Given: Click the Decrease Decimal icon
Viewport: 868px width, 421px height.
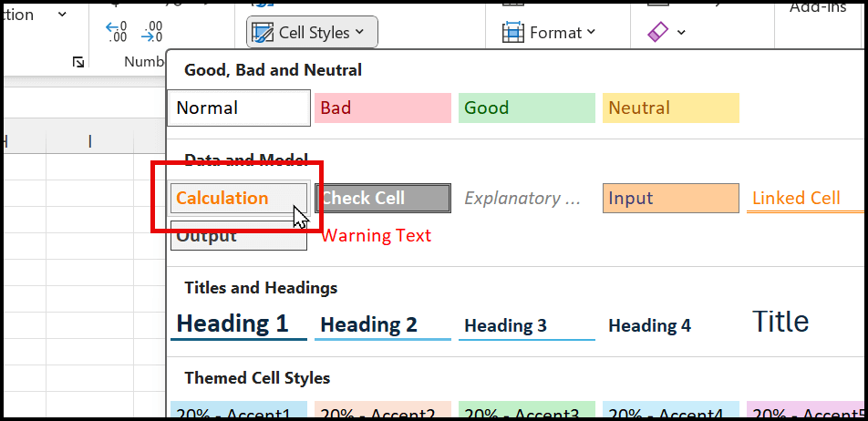Looking at the screenshot, I should tap(152, 32).
